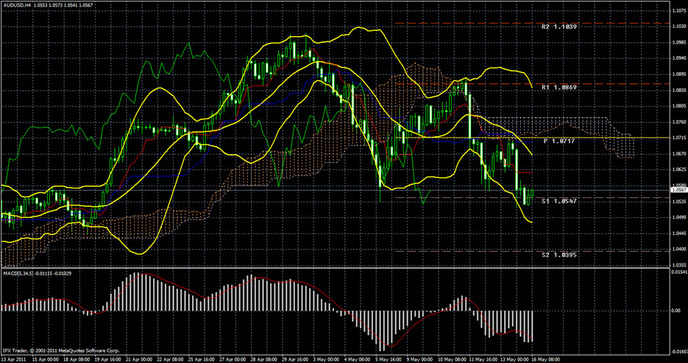The width and height of the screenshot is (688, 363).
Task: Select the R1 1.0869 resistance label
Action: 559,88
